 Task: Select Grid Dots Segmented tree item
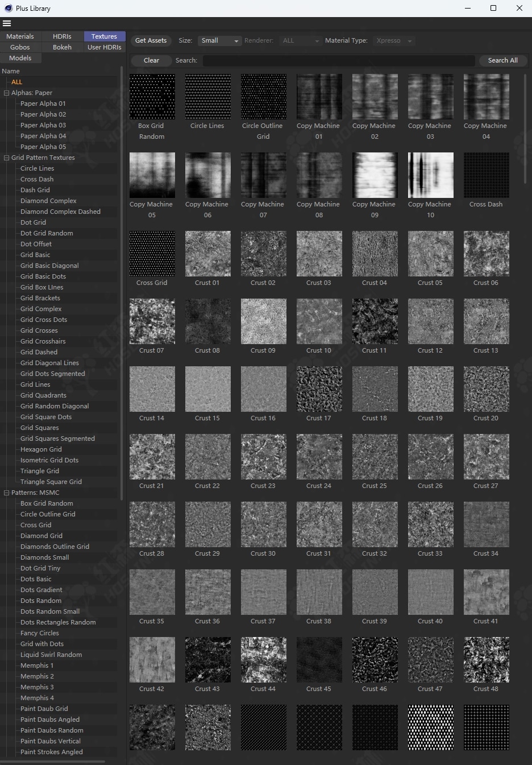tap(53, 374)
